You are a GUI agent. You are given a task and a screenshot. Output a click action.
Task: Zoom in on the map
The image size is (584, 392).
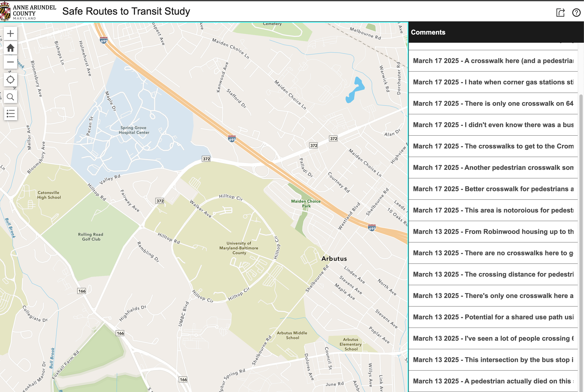click(x=10, y=34)
